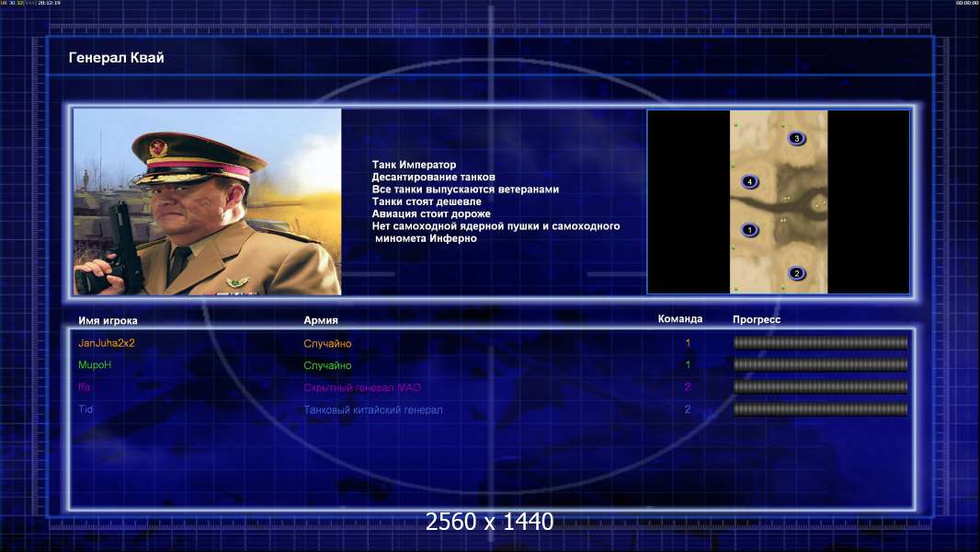Click the "Авиация стоит дороже" line
Screen dimensions: 980x552
point(430,213)
